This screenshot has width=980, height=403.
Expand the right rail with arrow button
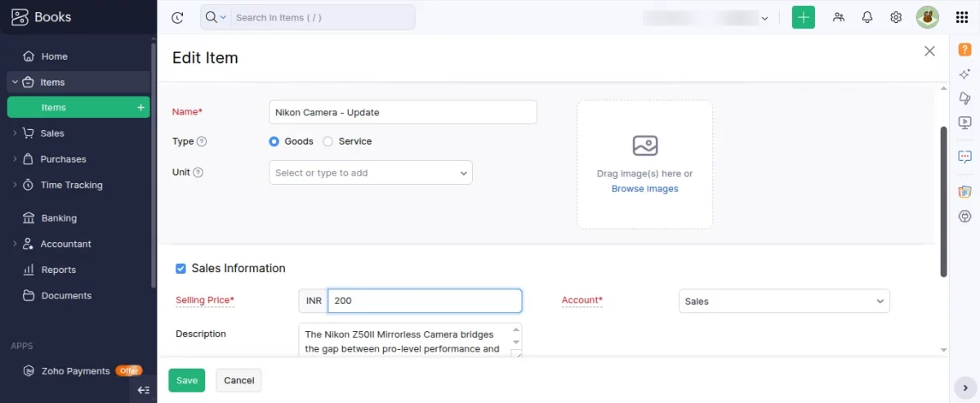964,387
